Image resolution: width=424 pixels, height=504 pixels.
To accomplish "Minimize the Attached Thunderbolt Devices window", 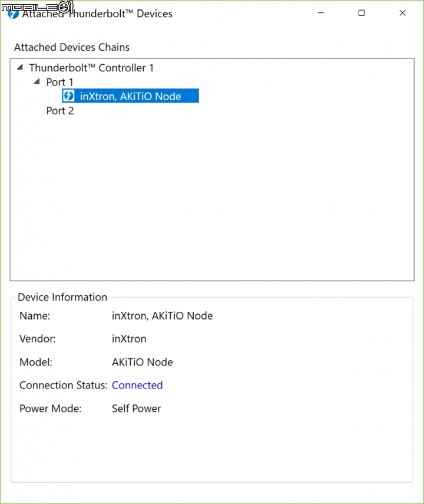I will tap(320, 13).
